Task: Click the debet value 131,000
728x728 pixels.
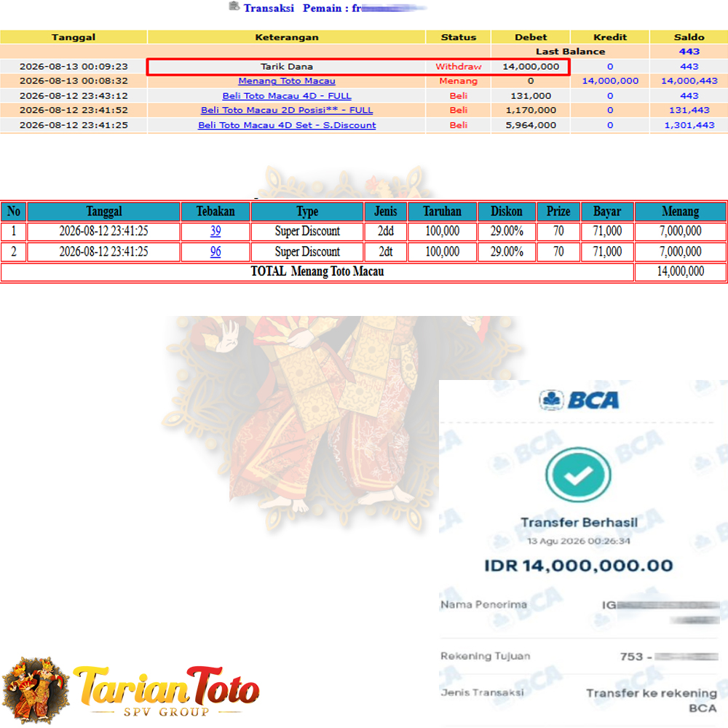Action: point(531,95)
